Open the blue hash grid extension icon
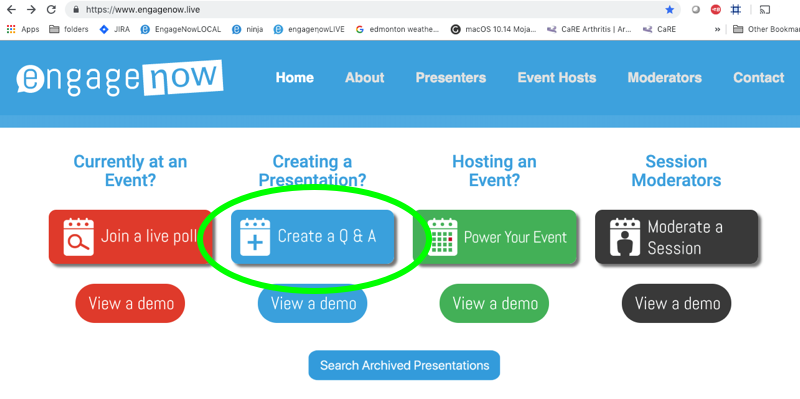The height and width of the screenshot is (399, 800). pyautogui.click(x=736, y=9)
